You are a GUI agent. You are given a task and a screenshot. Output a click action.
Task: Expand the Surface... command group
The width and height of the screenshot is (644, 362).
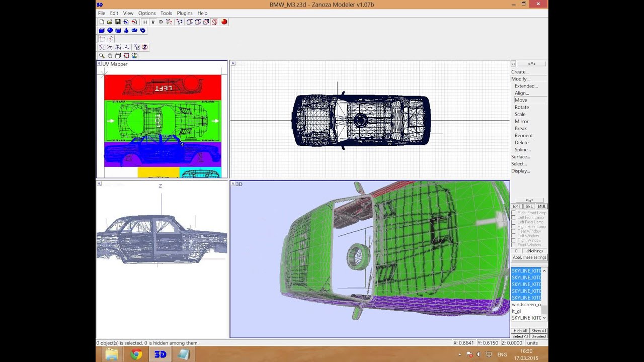521,157
